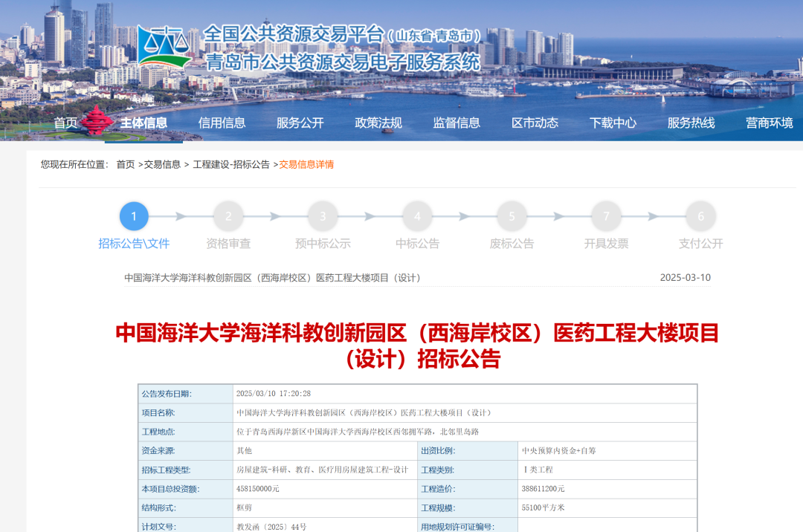Image resolution: width=803 pixels, height=532 pixels.
Task: Open the 支付公开 step circle
Action: point(700,216)
